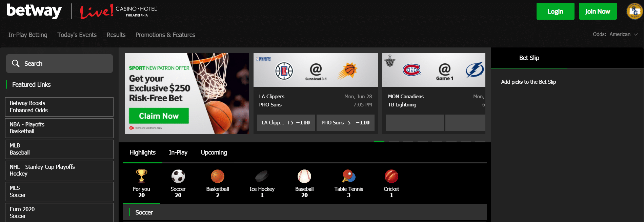Viewport: 644px width, 222px height.
Task: Select the For you trophy icon
Action: click(141, 176)
